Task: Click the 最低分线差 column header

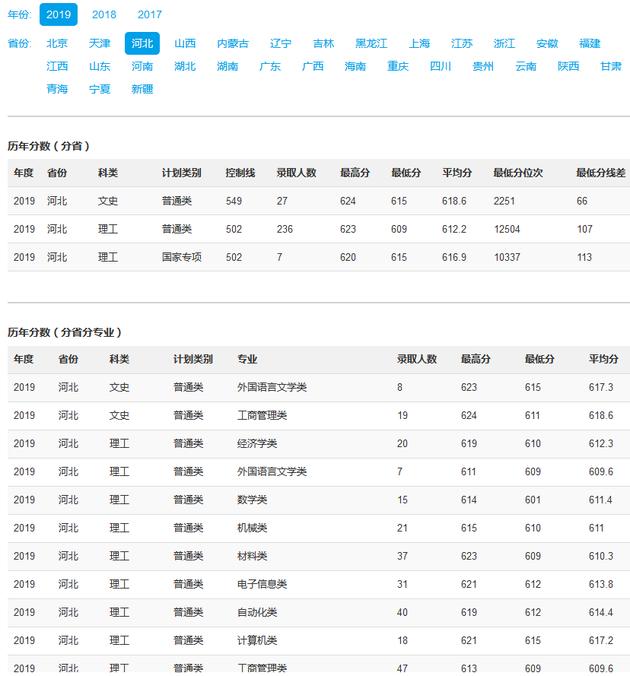Action: coord(601,173)
